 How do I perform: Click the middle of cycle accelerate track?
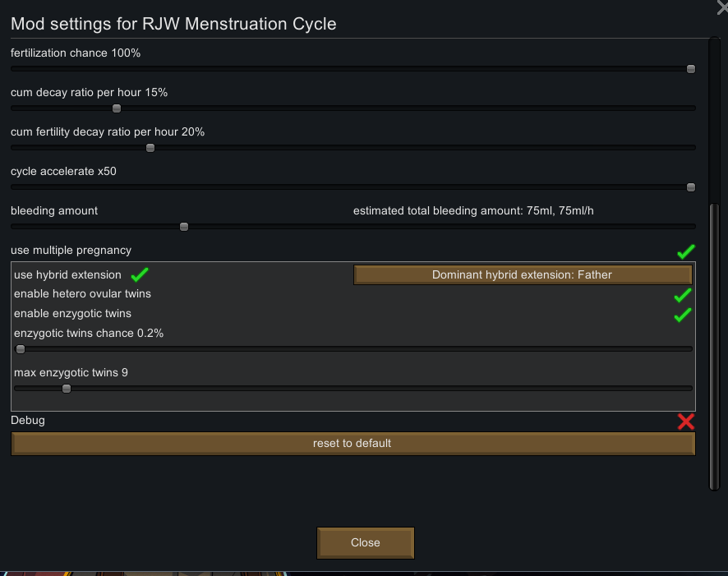352,187
